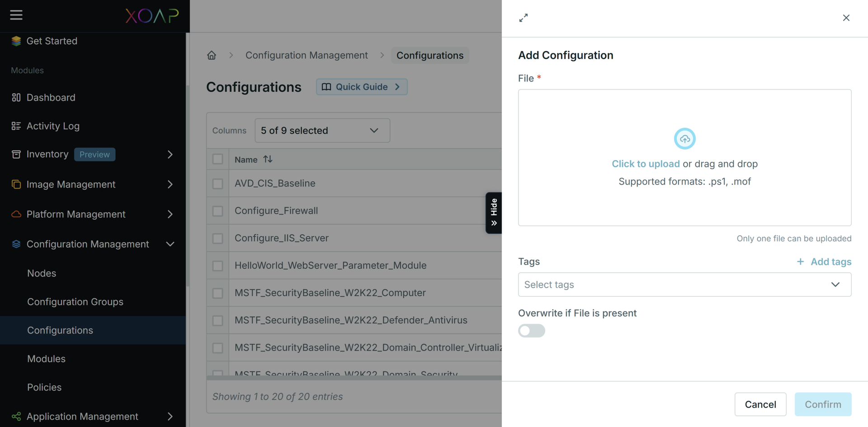Click the home breadcrumb icon
Image resolution: width=868 pixels, height=427 pixels.
(x=211, y=55)
